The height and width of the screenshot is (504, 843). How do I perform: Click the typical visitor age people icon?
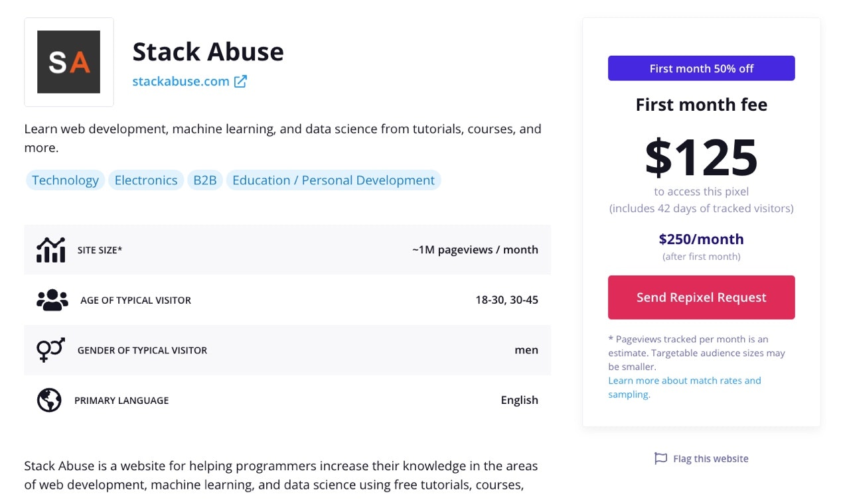click(52, 300)
